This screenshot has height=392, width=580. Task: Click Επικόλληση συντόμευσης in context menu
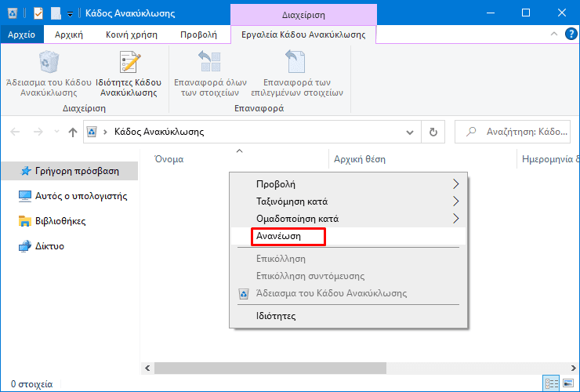[x=348, y=276]
